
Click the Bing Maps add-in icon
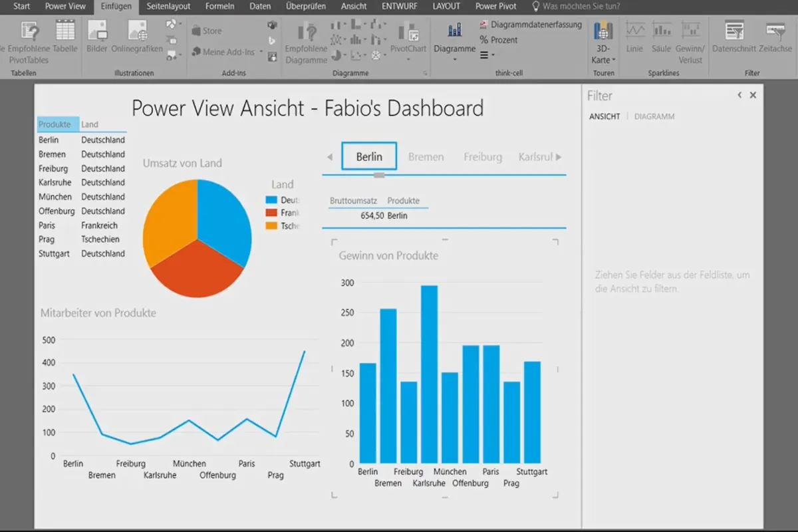tap(272, 41)
